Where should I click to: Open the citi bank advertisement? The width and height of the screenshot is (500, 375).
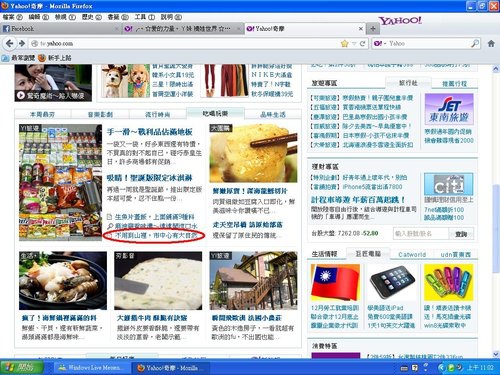tap(449, 184)
